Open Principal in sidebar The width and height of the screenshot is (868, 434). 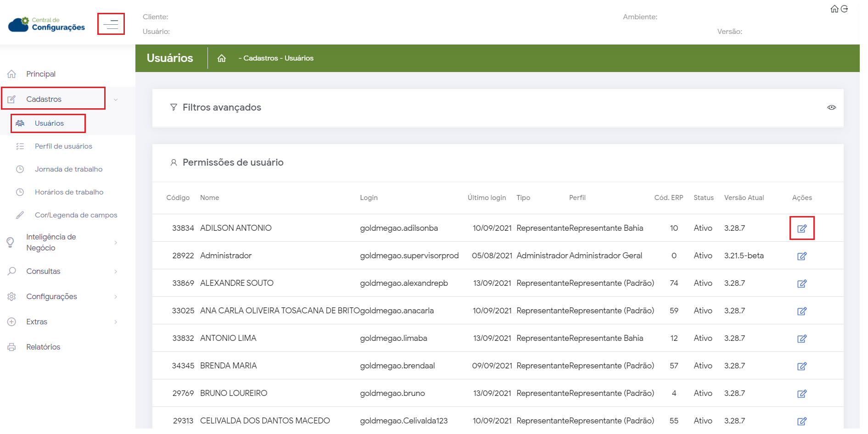point(40,74)
